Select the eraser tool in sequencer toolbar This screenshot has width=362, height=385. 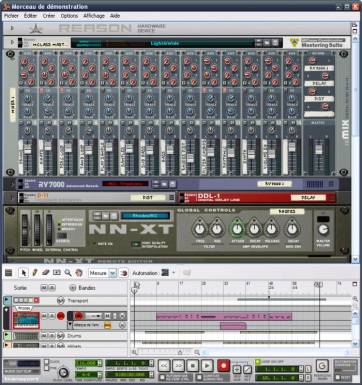46,273
